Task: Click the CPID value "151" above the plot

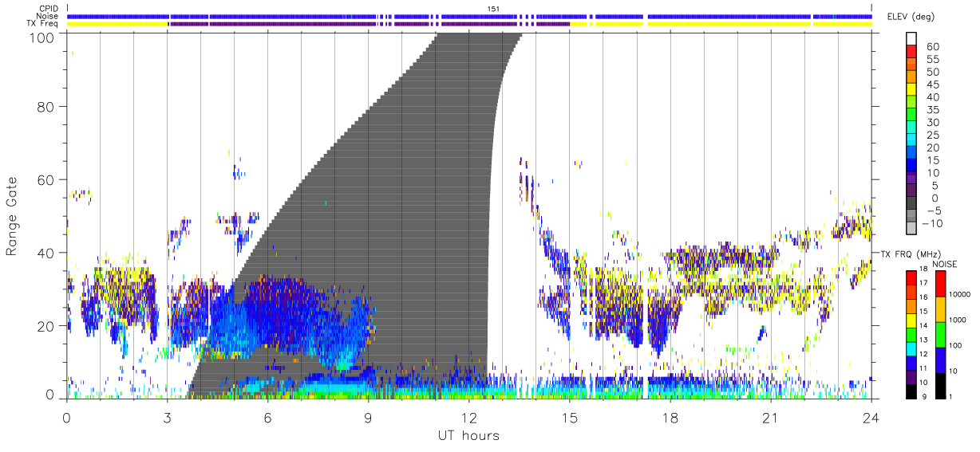Action: pyautogui.click(x=493, y=9)
